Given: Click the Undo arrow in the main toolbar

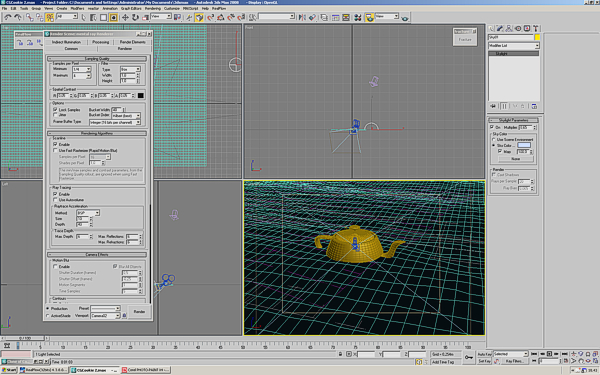Looking at the screenshot, I should [8, 17].
